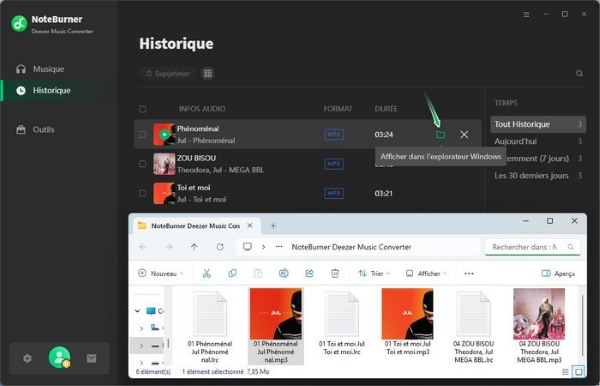This screenshot has width=600, height=386.
Task: Remove Phénoménal from history with X
Action: click(x=464, y=135)
